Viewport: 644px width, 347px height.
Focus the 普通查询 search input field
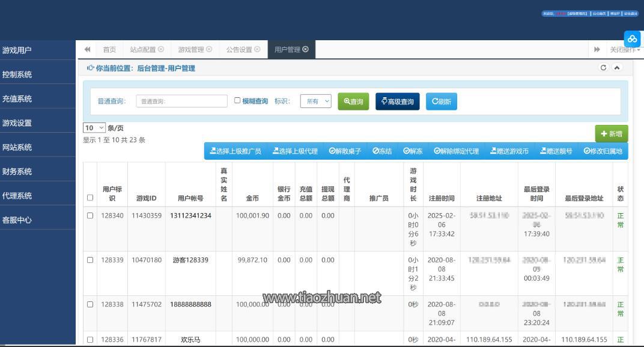(x=181, y=101)
